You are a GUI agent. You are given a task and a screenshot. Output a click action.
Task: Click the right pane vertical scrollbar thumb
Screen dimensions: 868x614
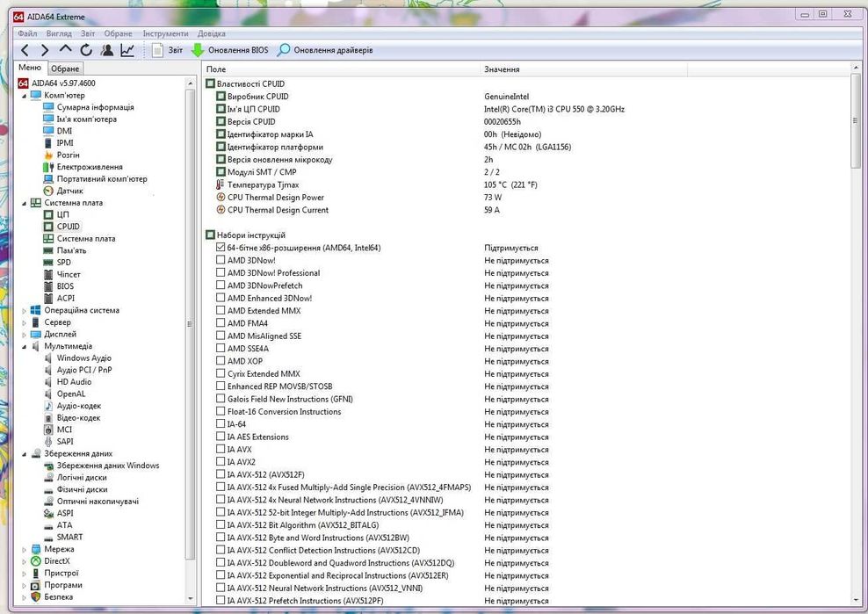(x=856, y=120)
